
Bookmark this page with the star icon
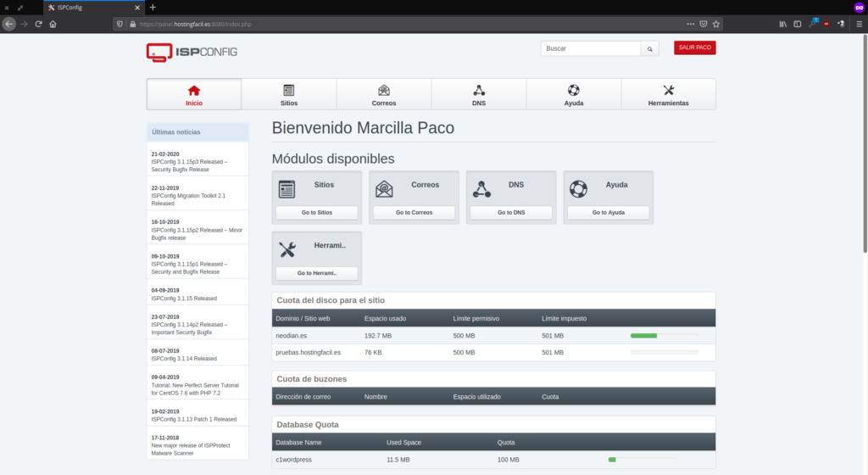coord(716,24)
